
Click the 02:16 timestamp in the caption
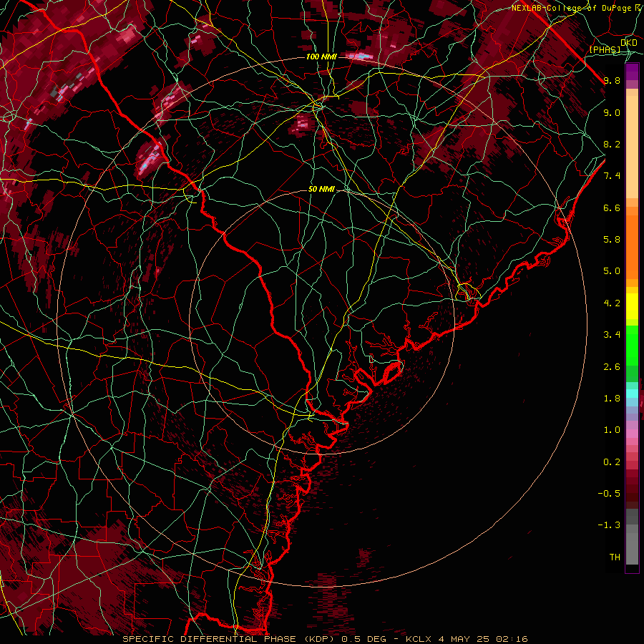[x=512, y=639]
